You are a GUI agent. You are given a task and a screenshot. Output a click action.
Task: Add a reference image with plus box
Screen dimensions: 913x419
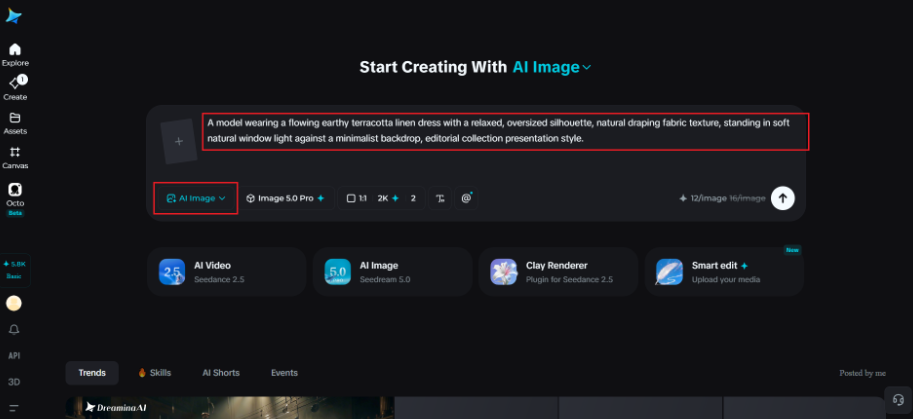pos(179,141)
